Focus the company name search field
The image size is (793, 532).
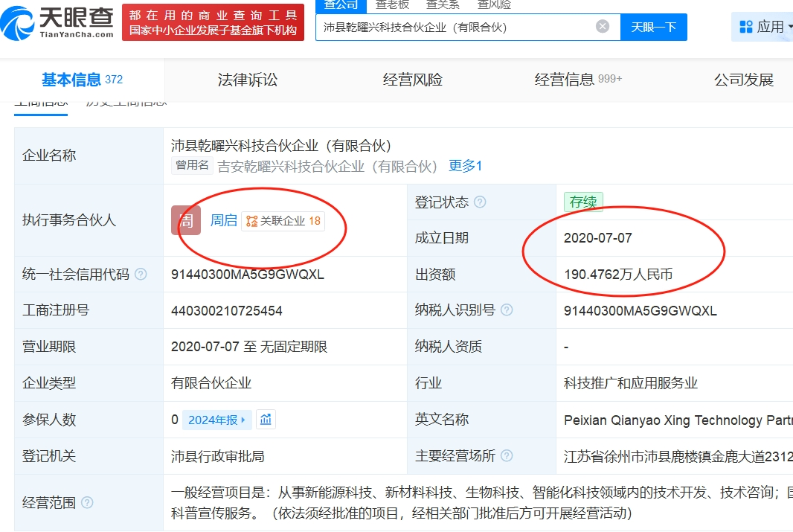click(x=455, y=27)
